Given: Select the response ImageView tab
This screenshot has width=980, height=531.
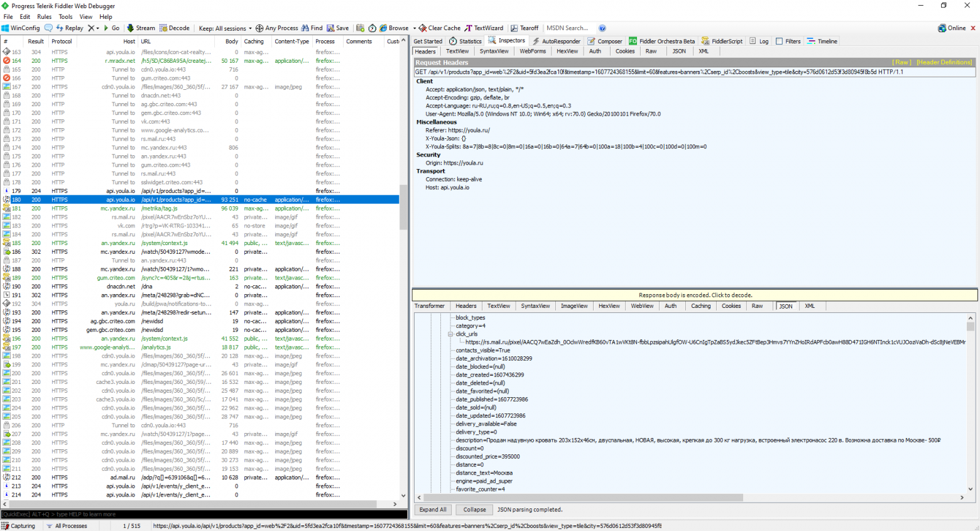Looking at the screenshot, I should pos(574,306).
